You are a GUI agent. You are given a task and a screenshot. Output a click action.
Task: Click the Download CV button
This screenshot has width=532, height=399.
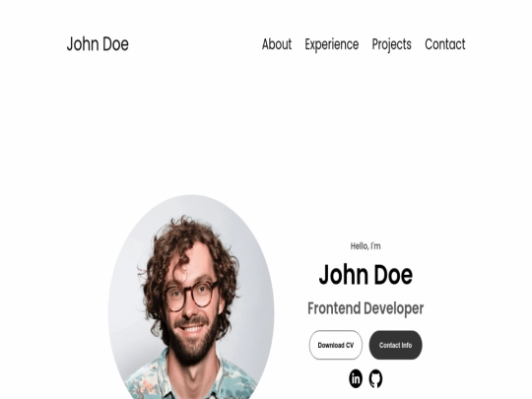pos(336,345)
